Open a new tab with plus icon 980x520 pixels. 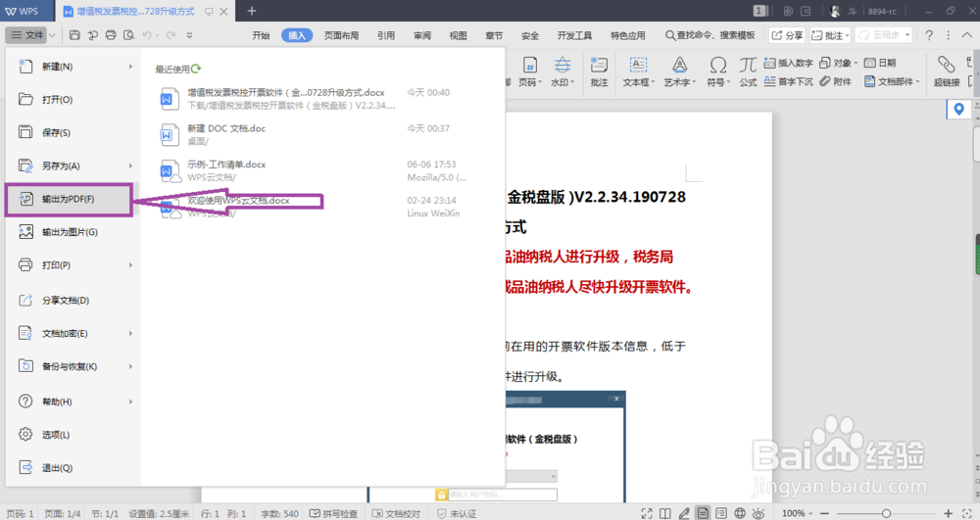(x=251, y=11)
